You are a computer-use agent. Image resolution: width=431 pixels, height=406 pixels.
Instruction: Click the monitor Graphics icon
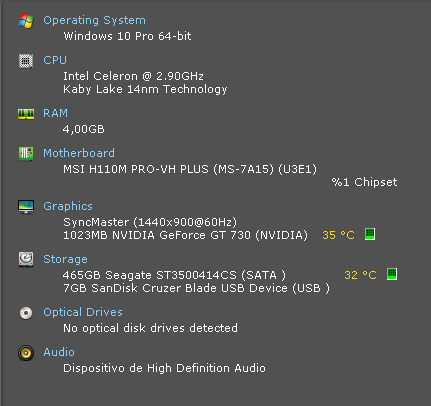tap(26, 207)
